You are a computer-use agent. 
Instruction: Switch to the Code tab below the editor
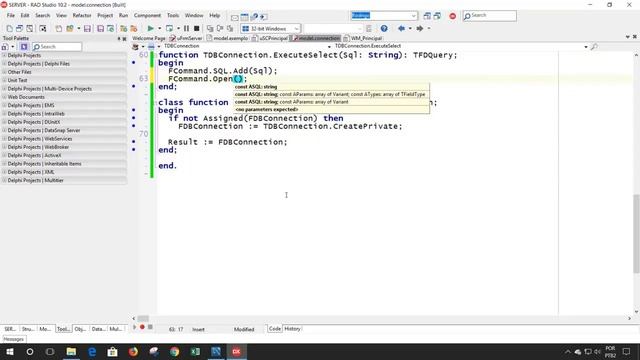(275, 329)
